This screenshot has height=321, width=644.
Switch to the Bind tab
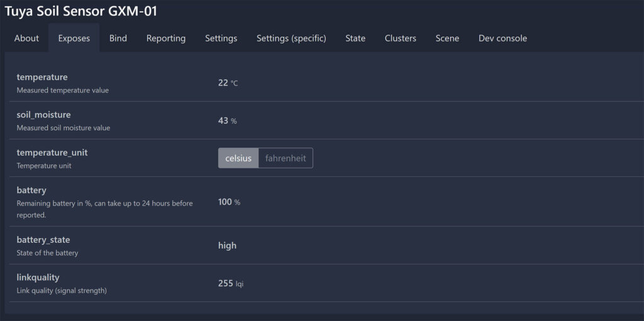coord(118,38)
